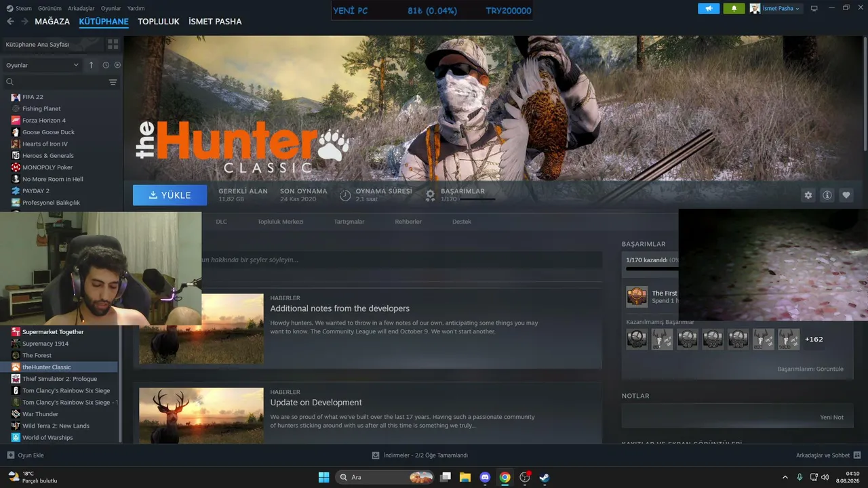Click the PAYDAY 2 icon
Screen dimensions: 868x488
coord(16,191)
